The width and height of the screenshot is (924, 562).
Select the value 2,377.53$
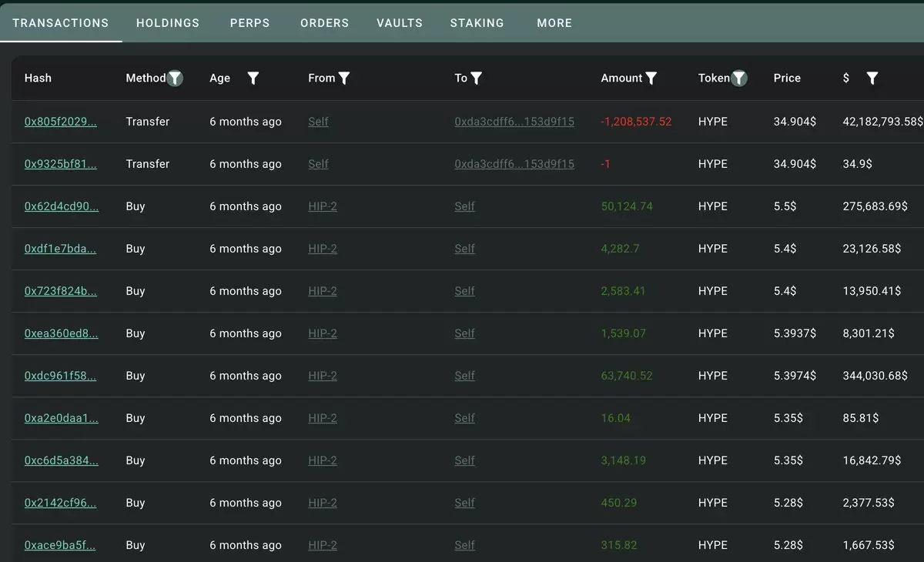click(x=869, y=503)
